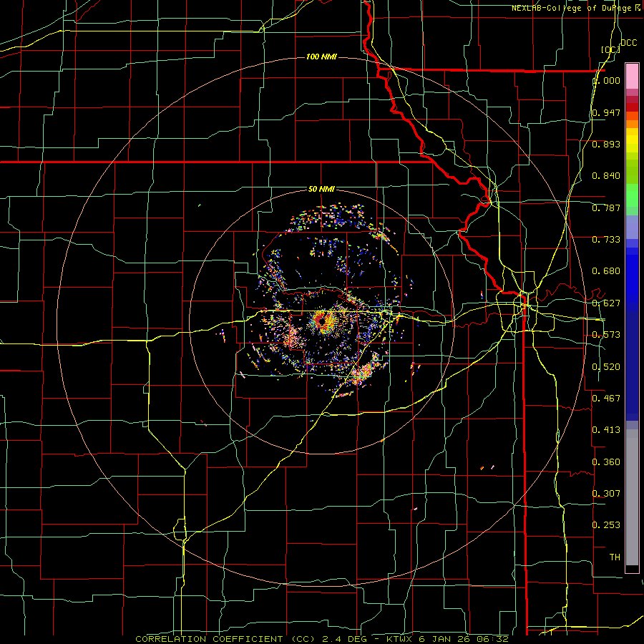Viewport: 644px width, 644px height.
Task: Click the "CORRELATION COEFFICIENT (CC) 2.4 DEG" caption
Action: (x=252, y=639)
